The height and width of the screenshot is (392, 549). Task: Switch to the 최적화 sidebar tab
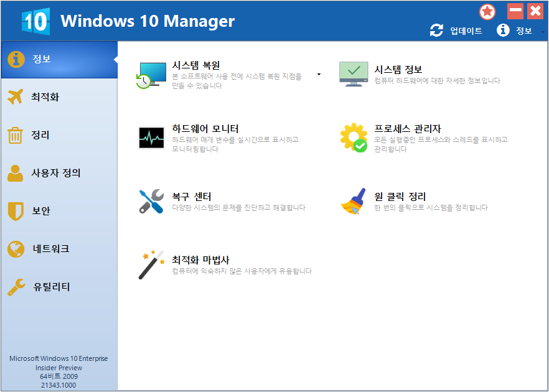59,97
